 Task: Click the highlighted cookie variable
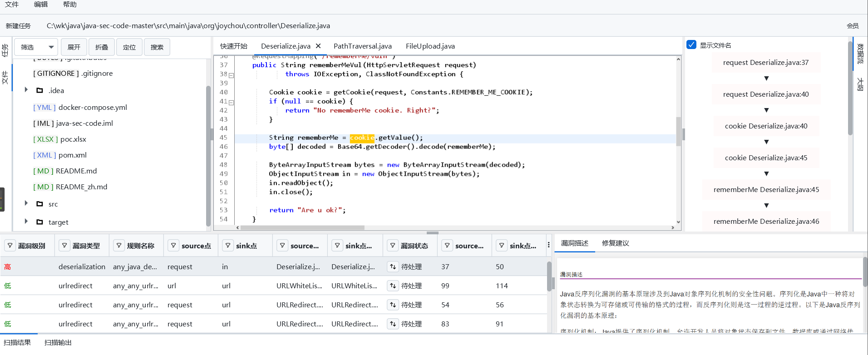pos(362,138)
